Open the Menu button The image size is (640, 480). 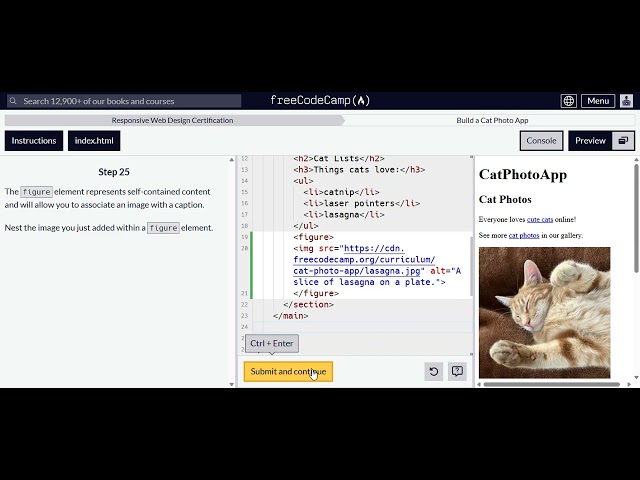pos(598,101)
